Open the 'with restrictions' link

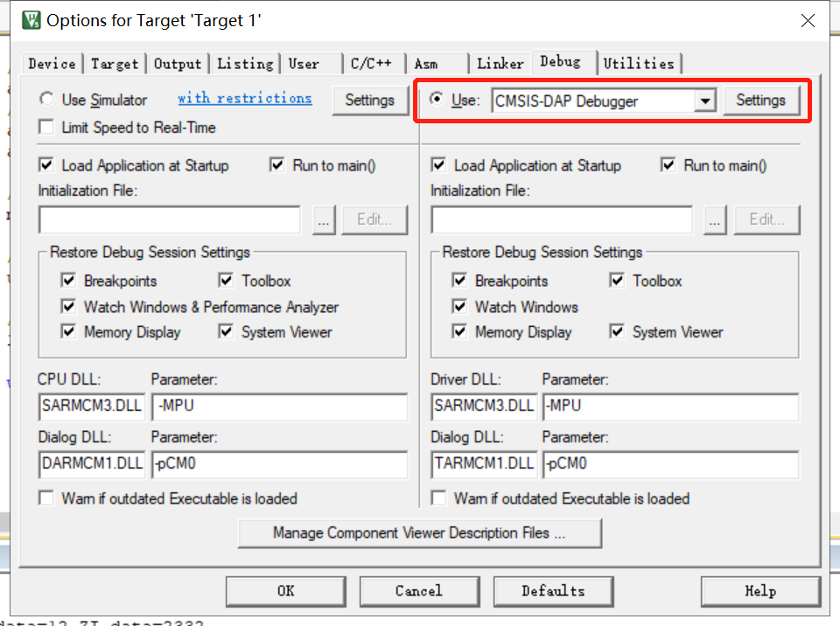click(245, 99)
